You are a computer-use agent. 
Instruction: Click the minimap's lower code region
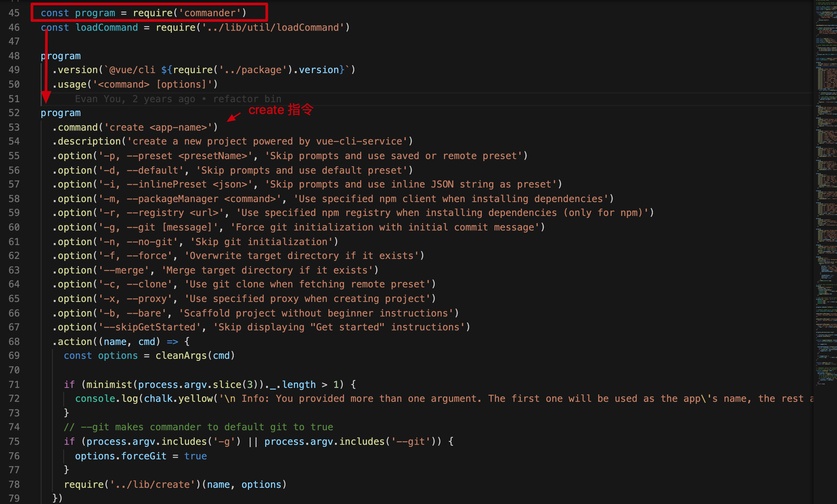(825, 339)
